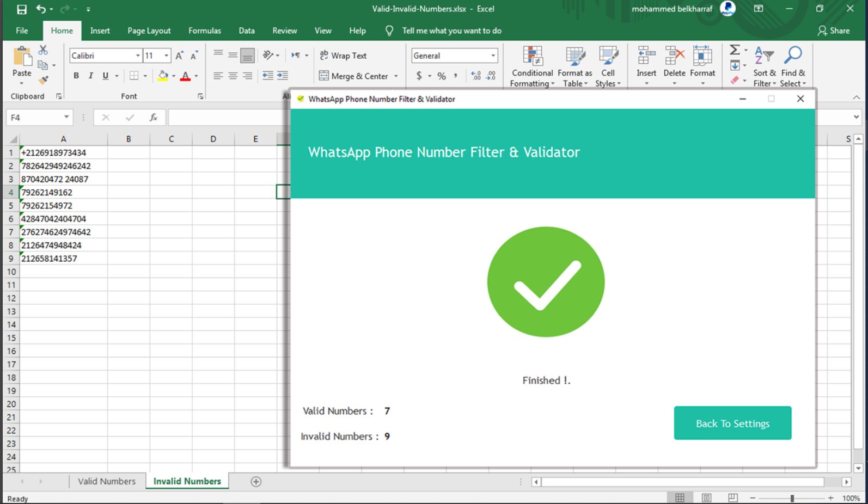Expand Merge & Center options arrow
The width and height of the screenshot is (868, 504).
coord(396,76)
